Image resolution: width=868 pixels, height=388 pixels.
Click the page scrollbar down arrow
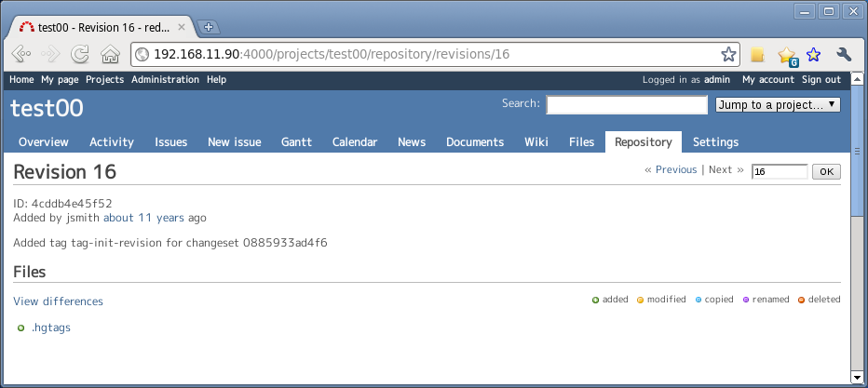[x=857, y=377]
